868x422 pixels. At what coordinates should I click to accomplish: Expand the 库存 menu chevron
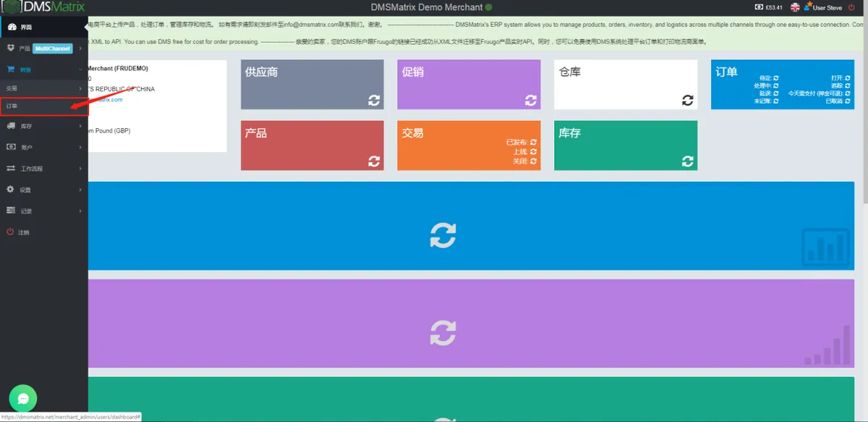[x=80, y=126]
